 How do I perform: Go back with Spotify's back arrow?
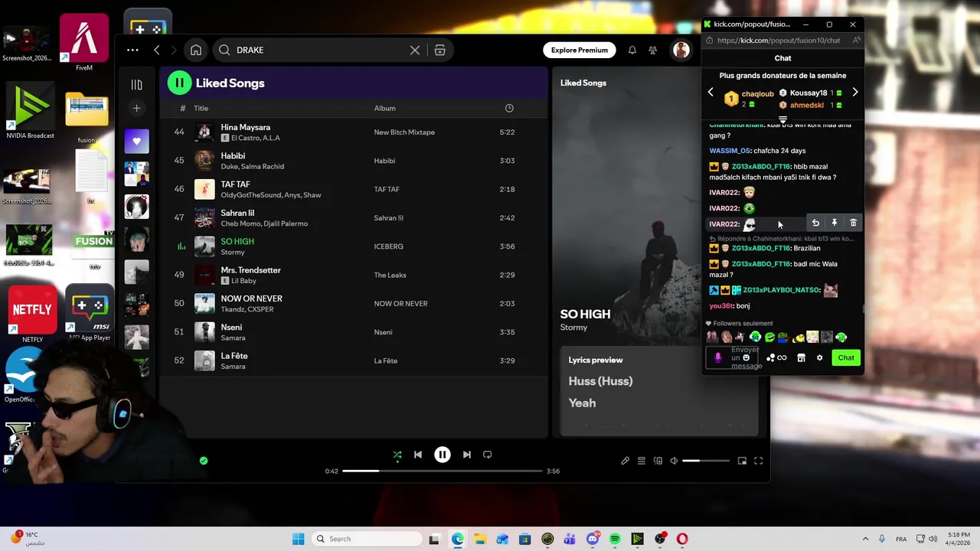pos(156,50)
